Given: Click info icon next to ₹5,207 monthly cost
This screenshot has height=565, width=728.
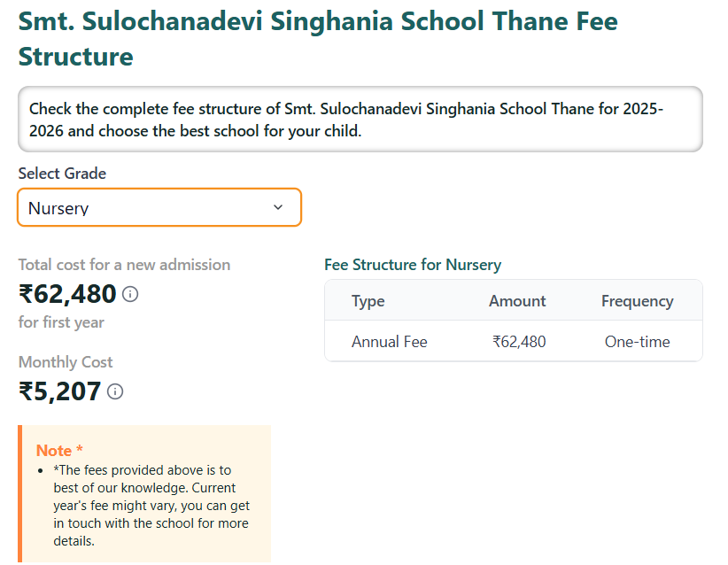Looking at the screenshot, I should tap(115, 391).
